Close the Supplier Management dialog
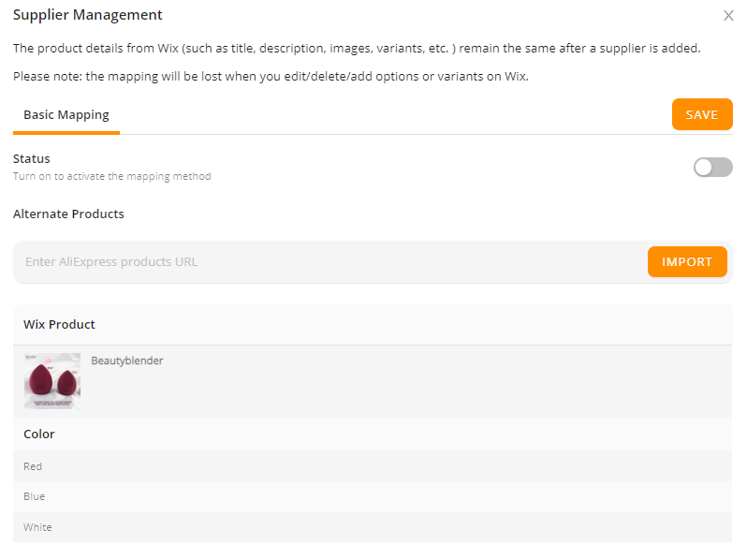747x560 pixels. 728,16
